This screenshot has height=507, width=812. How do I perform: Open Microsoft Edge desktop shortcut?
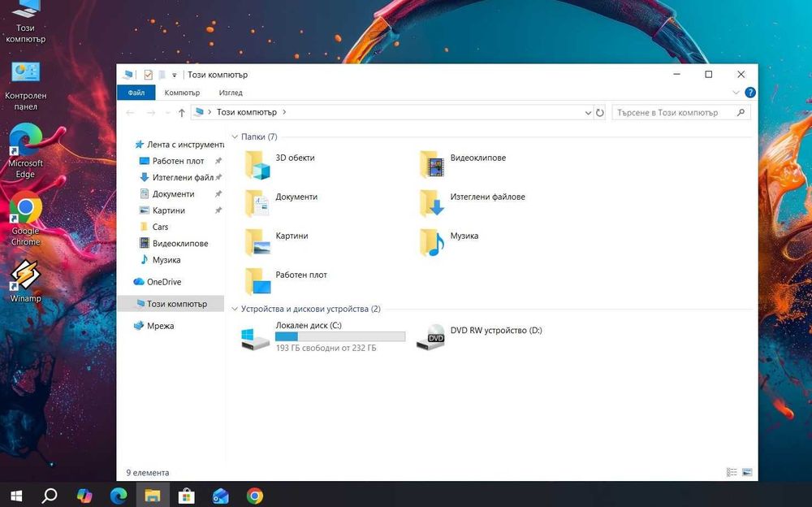tap(25, 151)
